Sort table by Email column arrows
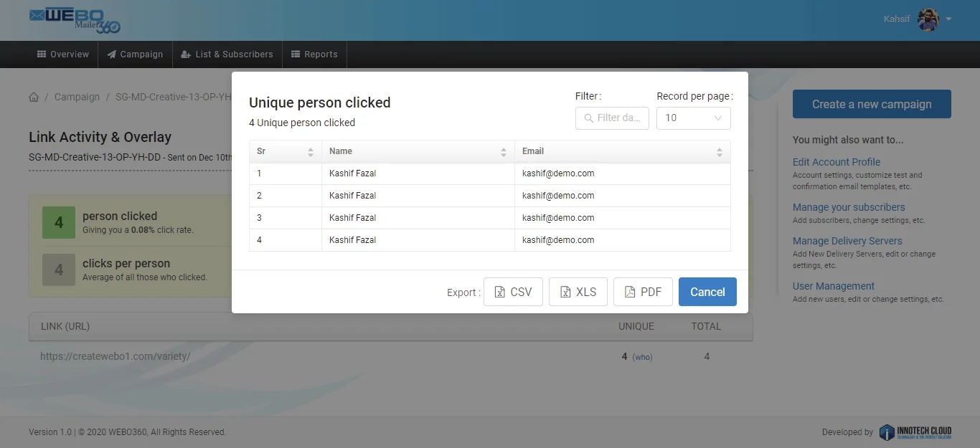Viewport: 980px width, 448px height. coord(720,152)
